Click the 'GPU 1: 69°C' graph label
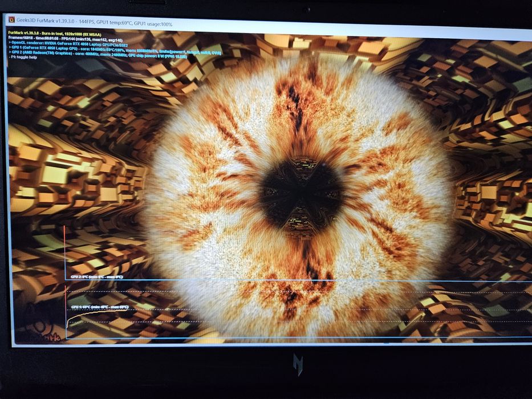 pyautogui.click(x=100, y=307)
